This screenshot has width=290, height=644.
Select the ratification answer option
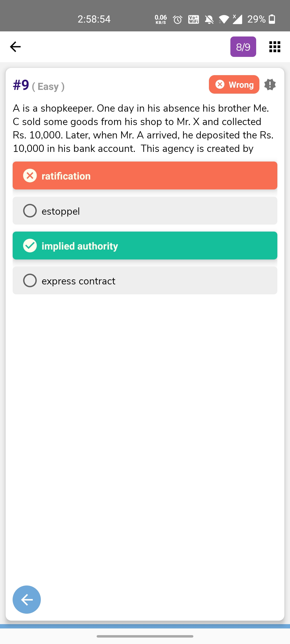(x=145, y=175)
